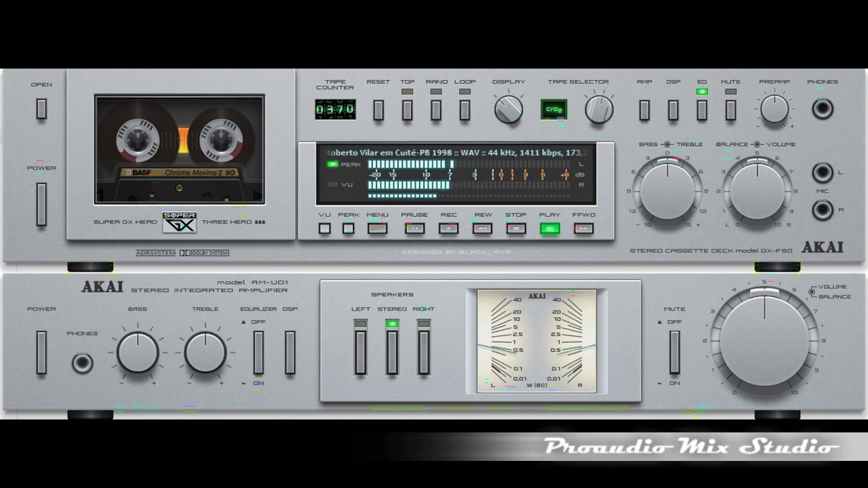
Task: Click the TAPE SELECTOR rotary knob
Action: click(599, 109)
